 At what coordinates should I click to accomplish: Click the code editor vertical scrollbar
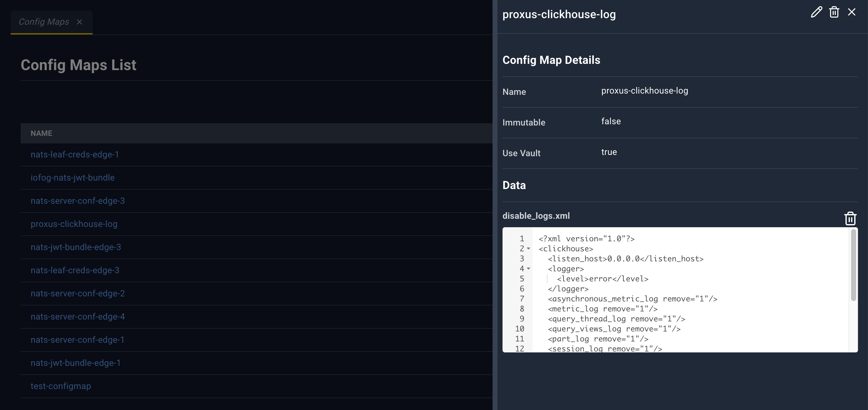point(853,265)
